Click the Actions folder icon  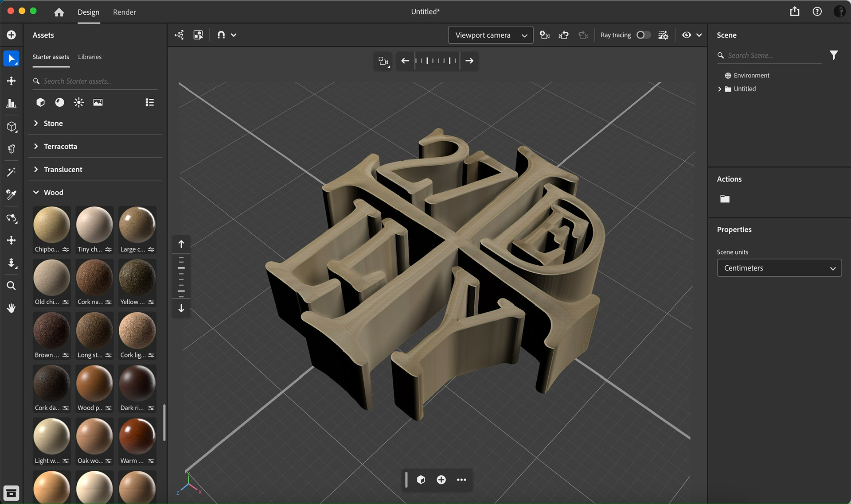[725, 199]
